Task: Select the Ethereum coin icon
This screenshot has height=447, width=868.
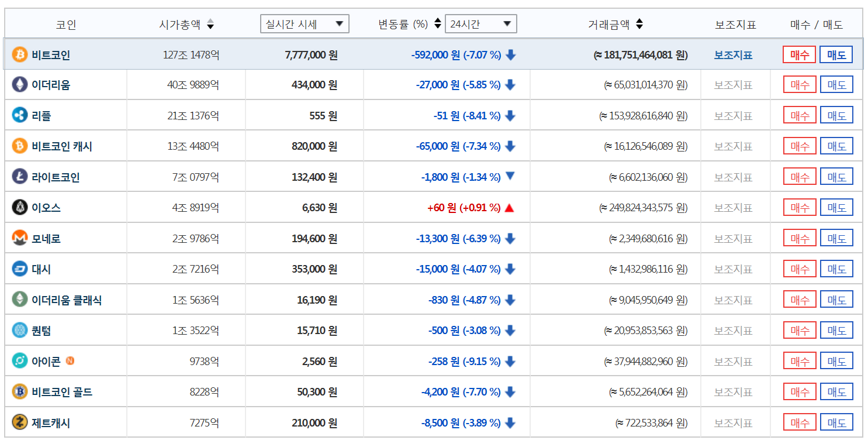Action: point(19,84)
